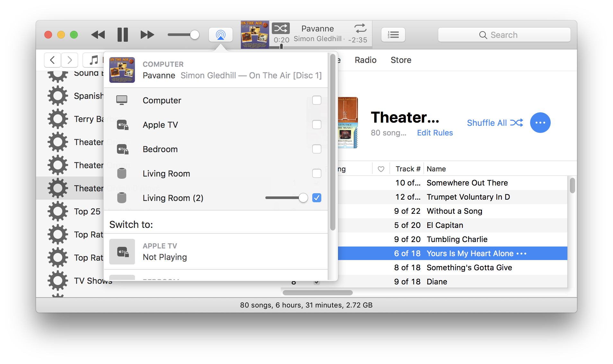Pause the current song
This screenshot has width=613, height=364.
tap(122, 35)
